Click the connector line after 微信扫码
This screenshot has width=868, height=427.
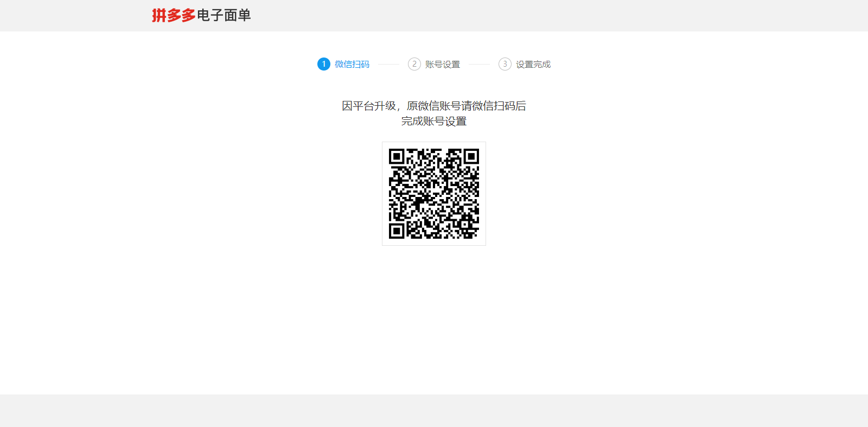tap(388, 64)
